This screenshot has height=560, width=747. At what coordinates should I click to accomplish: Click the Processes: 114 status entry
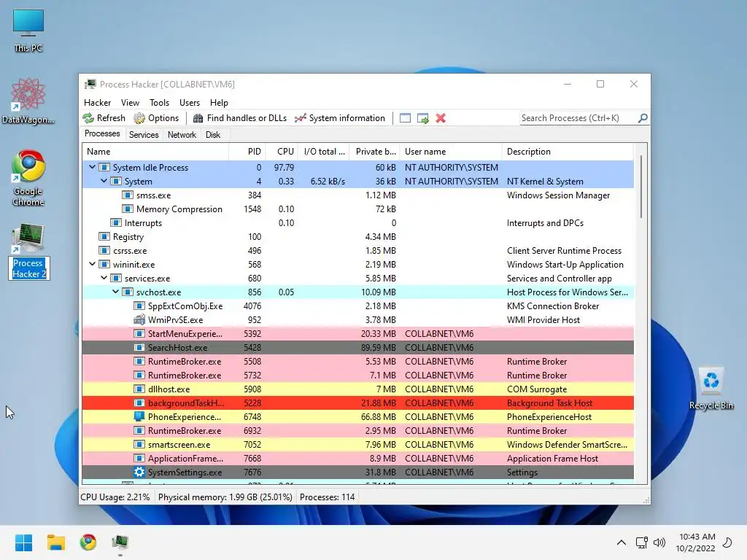[x=328, y=497]
